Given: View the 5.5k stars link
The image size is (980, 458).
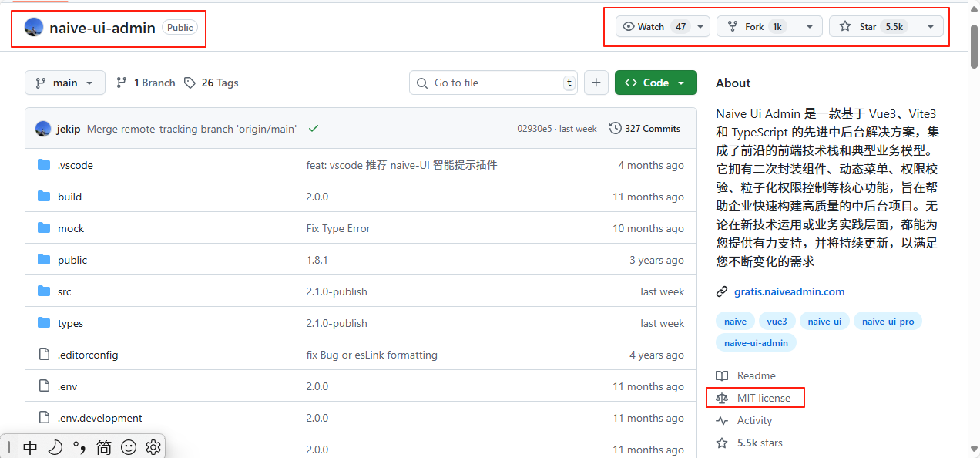Looking at the screenshot, I should 750,443.
